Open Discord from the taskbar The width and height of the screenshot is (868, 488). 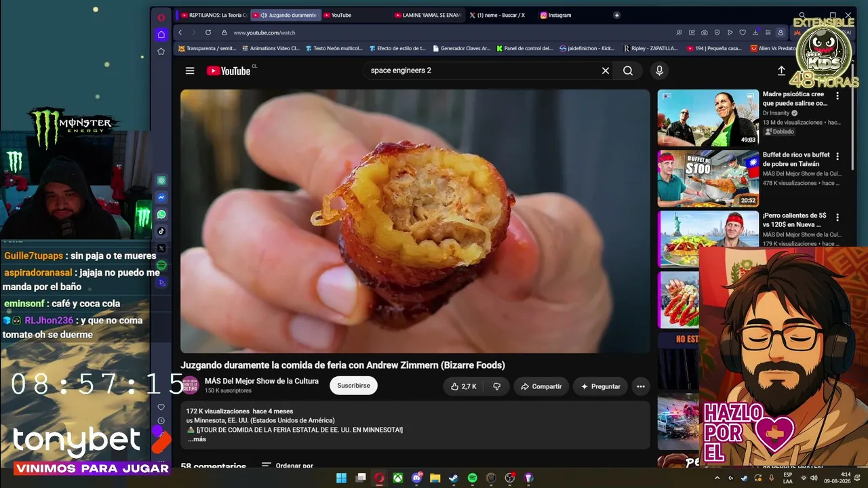point(416,478)
